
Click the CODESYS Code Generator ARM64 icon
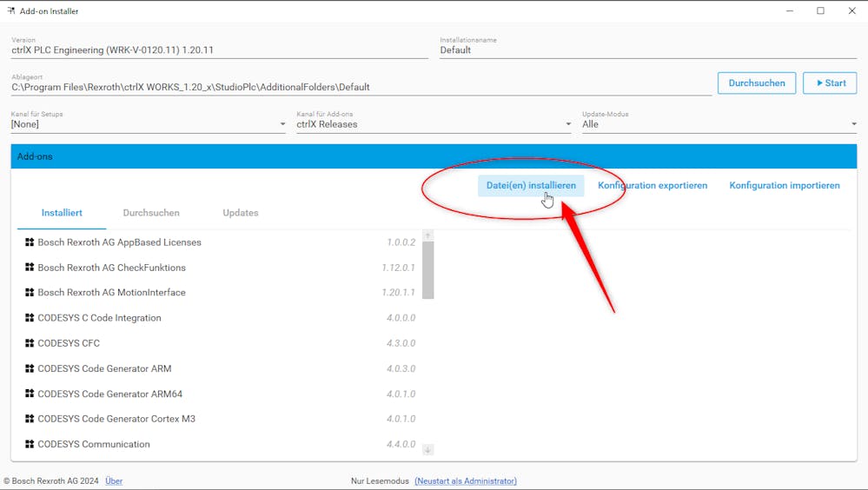(30, 394)
